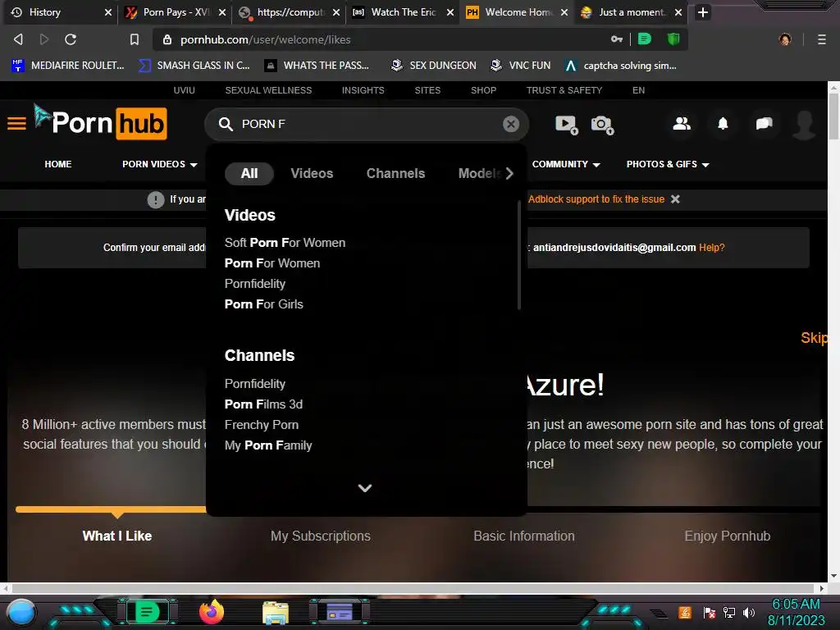
Task: Click the 'Adblock support to fix the issue' link
Action: coord(596,199)
